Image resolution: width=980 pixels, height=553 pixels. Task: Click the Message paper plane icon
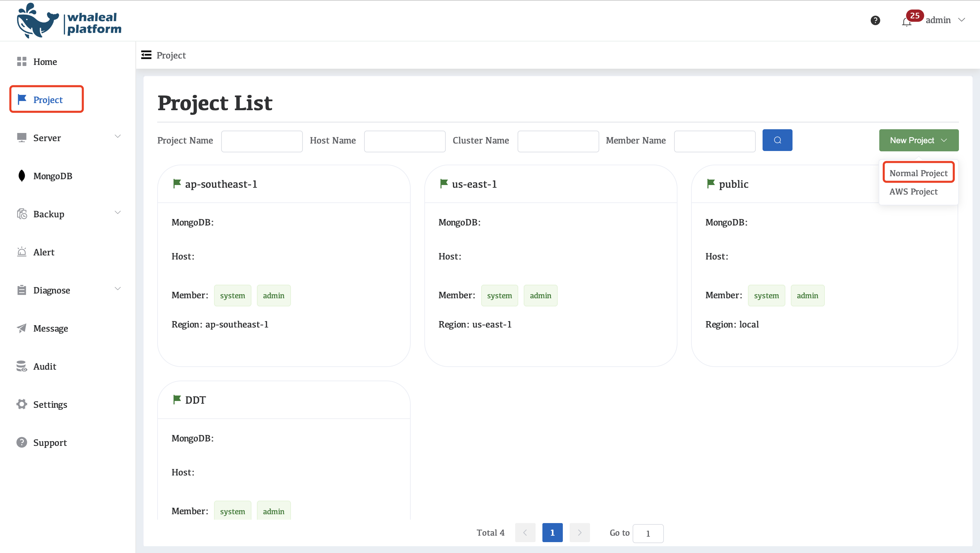pyautogui.click(x=22, y=328)
